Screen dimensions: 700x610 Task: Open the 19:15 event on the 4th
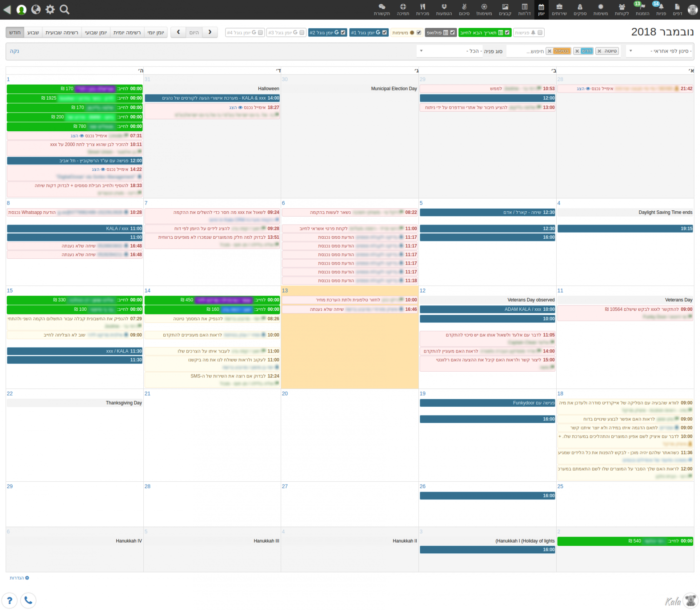(625, 228)
